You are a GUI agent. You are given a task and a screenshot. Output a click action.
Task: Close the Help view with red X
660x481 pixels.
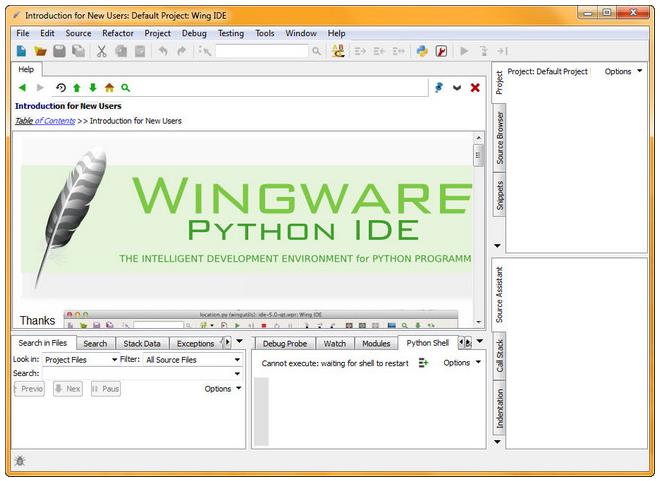coord(475,88)
